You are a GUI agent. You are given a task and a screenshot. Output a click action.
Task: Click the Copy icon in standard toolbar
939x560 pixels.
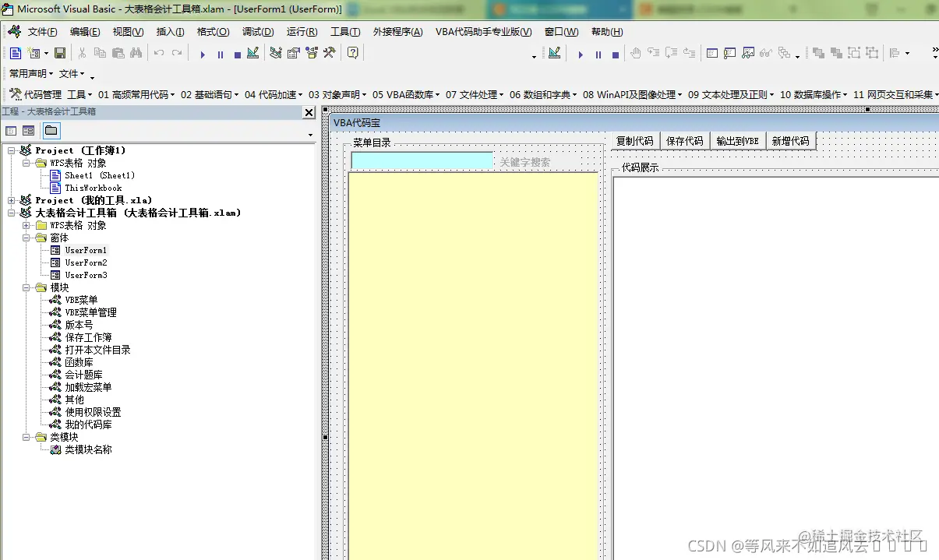[x=100, y=53]
